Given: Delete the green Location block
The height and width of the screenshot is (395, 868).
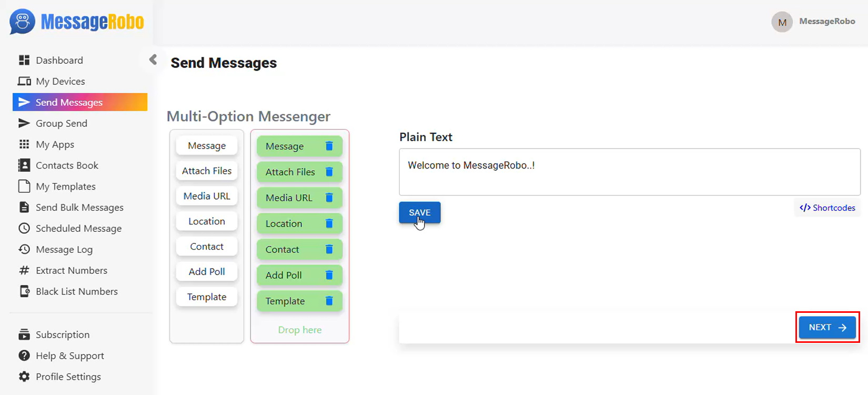Looking at the screenshot, I should 329,223.
